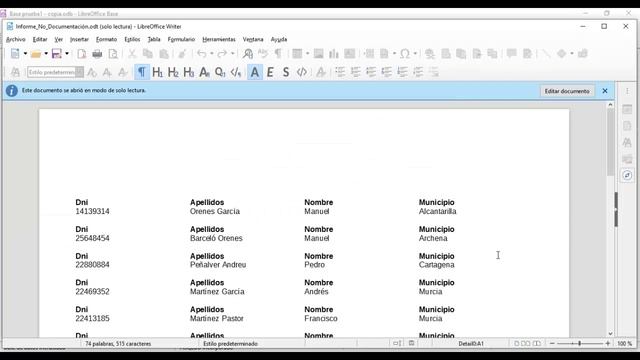
Task: Close the read-only info bar
Action: (605, 91)
